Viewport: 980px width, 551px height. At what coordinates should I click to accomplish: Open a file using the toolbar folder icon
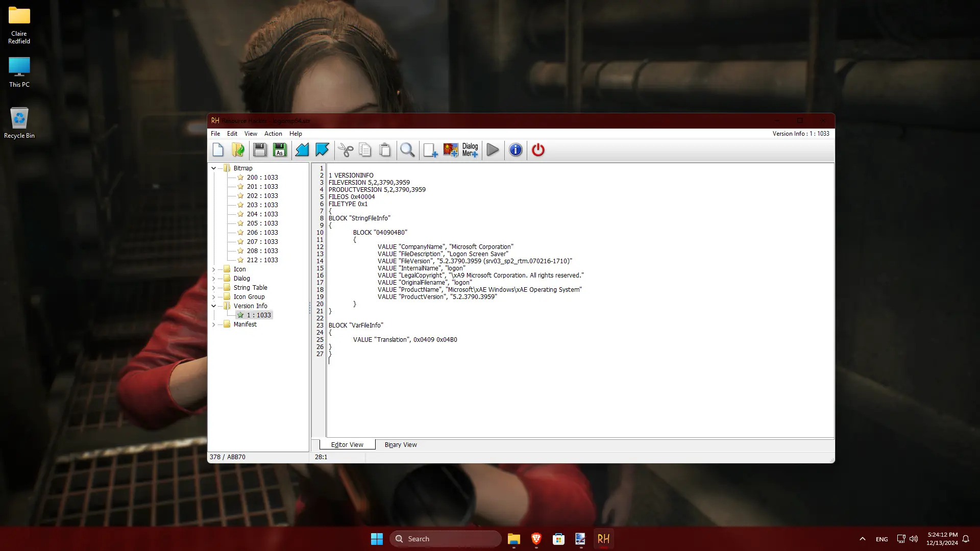click(x=238, y=150)
